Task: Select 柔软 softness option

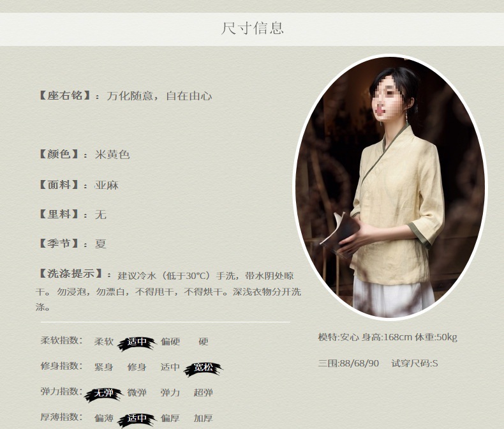Action: pyautogui.click(x=103, y=341)
